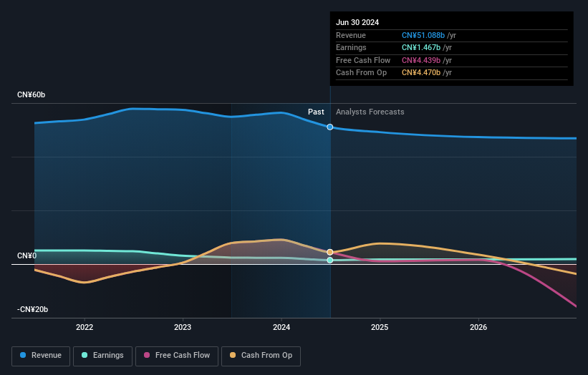The width and height of the screenshot is (588, 375).
Task: Click the CN¥60b y-axis label
Action: click(x=31, y=94)
